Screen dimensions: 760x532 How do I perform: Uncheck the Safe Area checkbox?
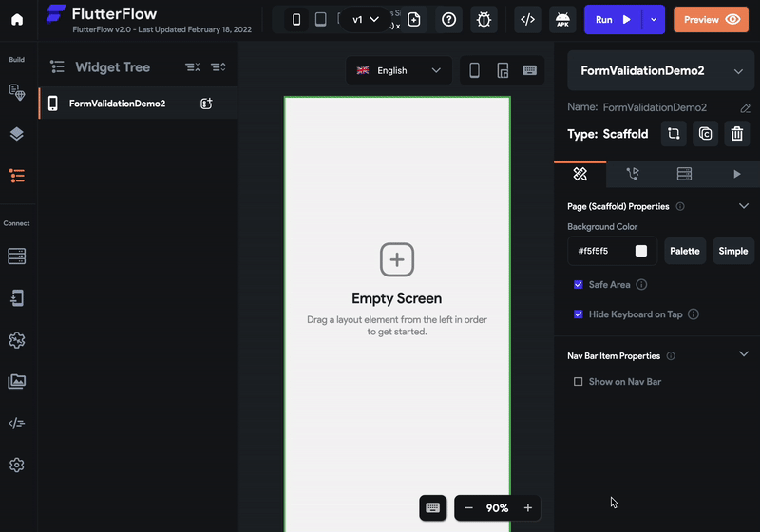[579, 285]
